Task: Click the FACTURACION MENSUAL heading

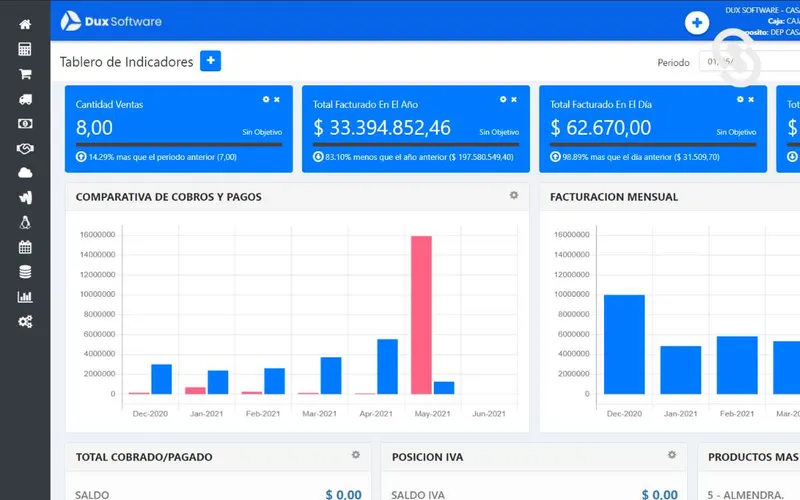Action: click(x=614, y=197)
